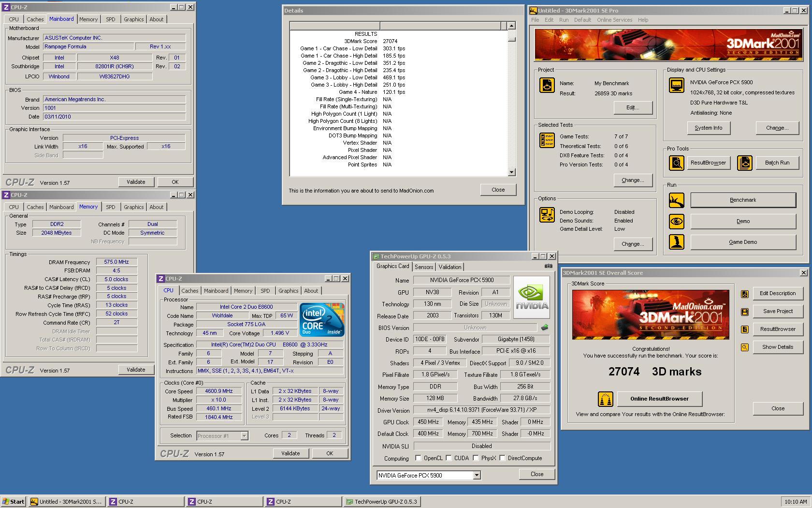Click the 3DMark2001 title bar icon
The width and height of the screenshot is (812, 508).
click(533, 10)
